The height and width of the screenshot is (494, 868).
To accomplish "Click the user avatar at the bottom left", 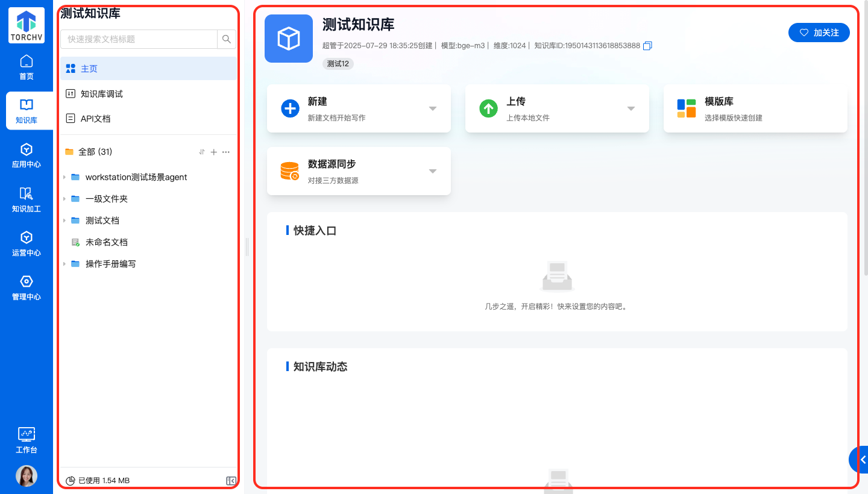I will coord(27,476).
